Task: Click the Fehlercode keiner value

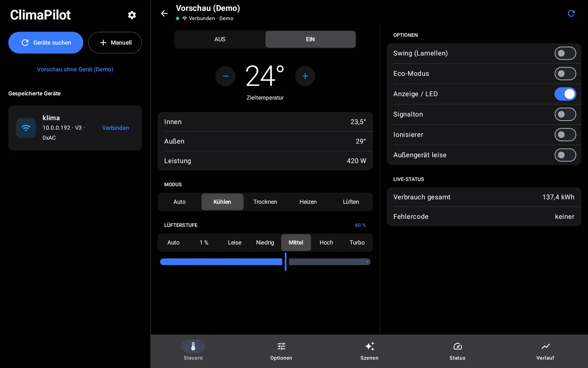Action: tap(565, 217)
